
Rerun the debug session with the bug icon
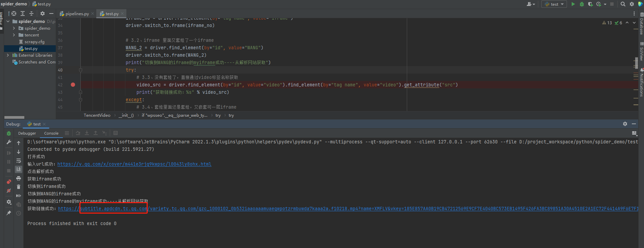click(x=9, y=133)
